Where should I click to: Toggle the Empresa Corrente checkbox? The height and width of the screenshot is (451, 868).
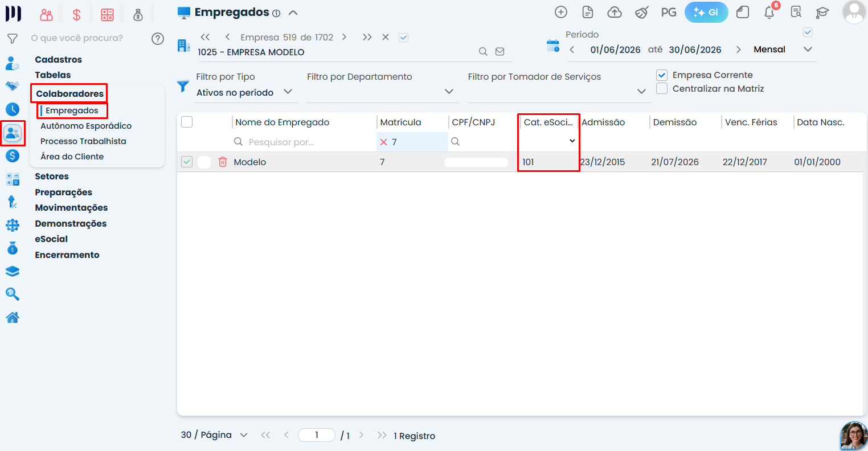tap(662, 75)
